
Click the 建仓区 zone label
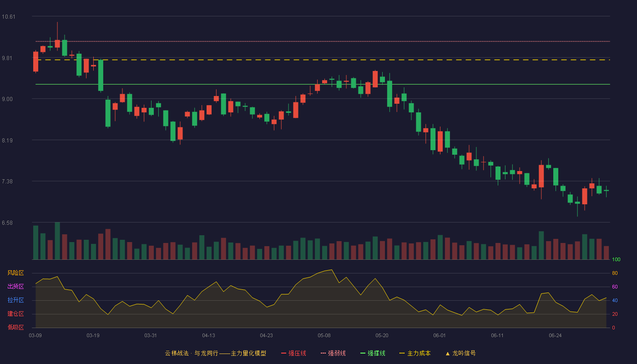[15, 314]
